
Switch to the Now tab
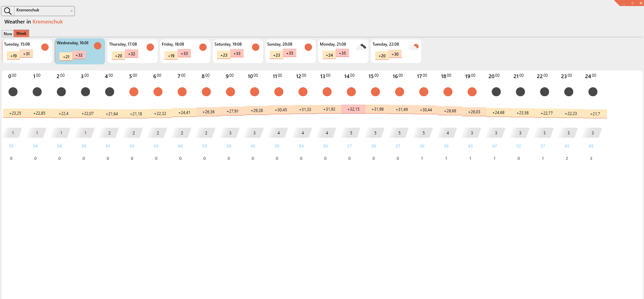(8, 34)
